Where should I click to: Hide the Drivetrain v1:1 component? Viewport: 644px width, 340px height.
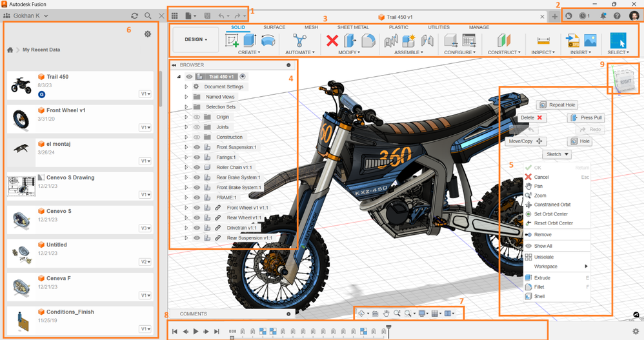(197, 228)
